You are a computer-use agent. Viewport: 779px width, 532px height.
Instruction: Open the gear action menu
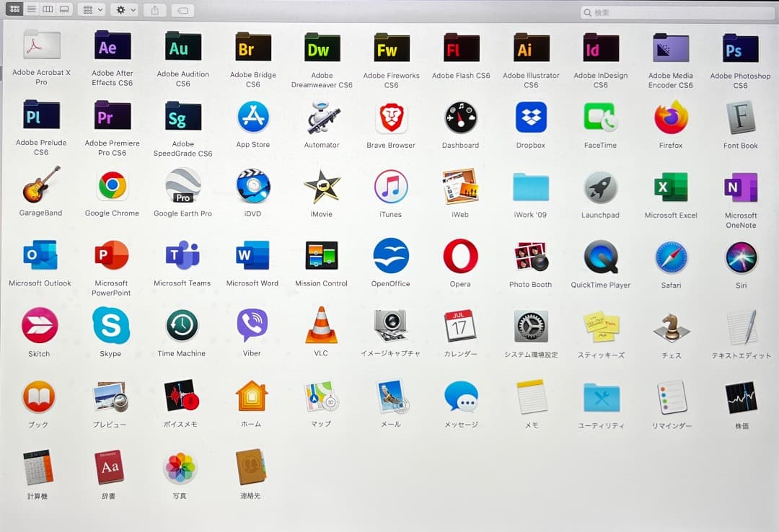coord(125,9)
